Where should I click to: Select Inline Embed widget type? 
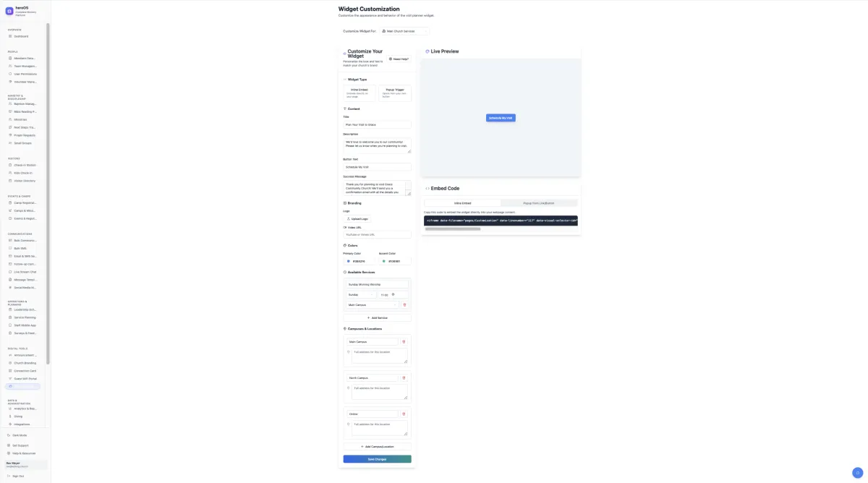pyautogui.click(x=359, y=93)
